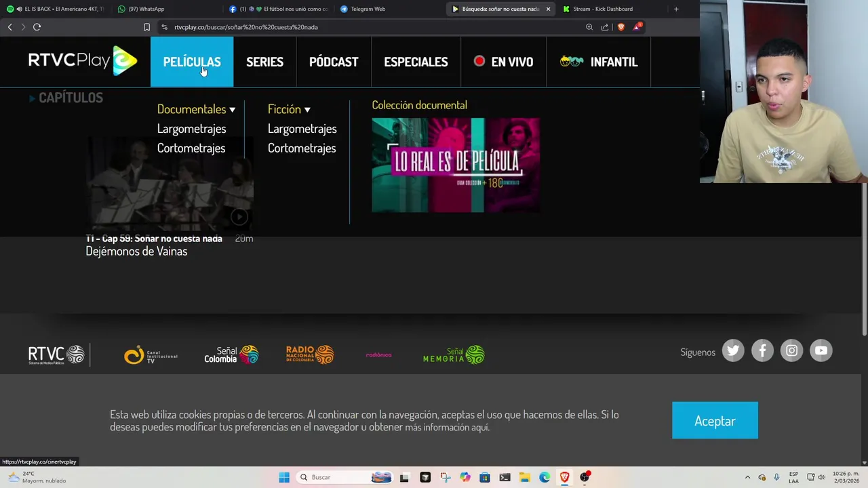Click the RTVCPlay logo
Image resolution: width=868 pixels, height=488 pixels.
(83, 61)
